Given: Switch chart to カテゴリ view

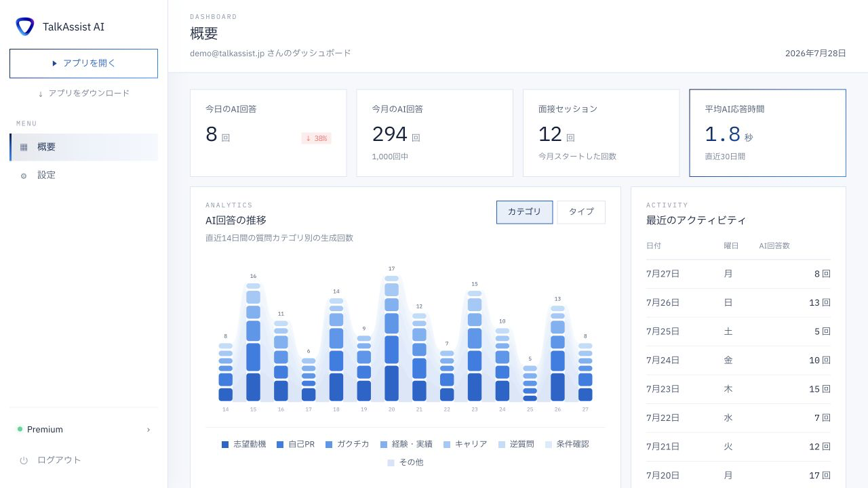Looking at the screenshot, I should (525, 212).
